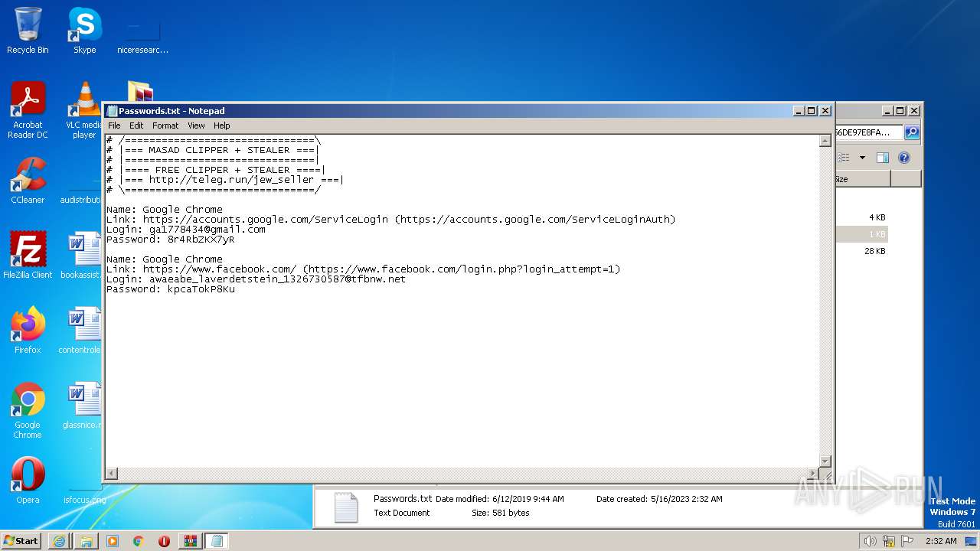Click the Explorer search input field
Screen dimensions: 980x551
coord(869,132)
